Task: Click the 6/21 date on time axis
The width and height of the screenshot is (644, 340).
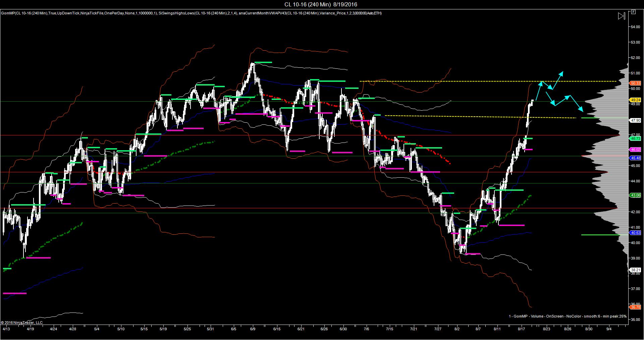Action: [x=301, y=329]
